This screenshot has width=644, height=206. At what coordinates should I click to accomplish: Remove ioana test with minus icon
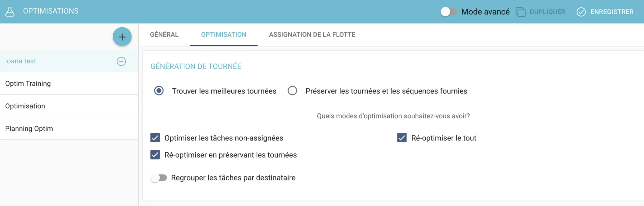pos(121,61)
